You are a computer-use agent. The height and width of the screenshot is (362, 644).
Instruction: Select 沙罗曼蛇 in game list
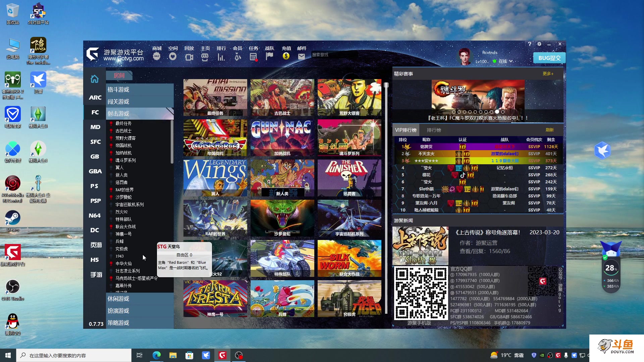point(123,197)
